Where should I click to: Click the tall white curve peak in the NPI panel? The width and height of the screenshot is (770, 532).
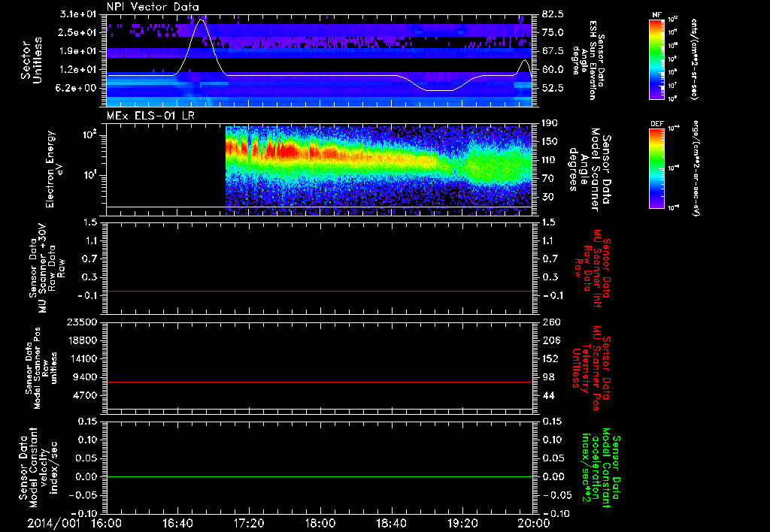[x=200, y=20]
